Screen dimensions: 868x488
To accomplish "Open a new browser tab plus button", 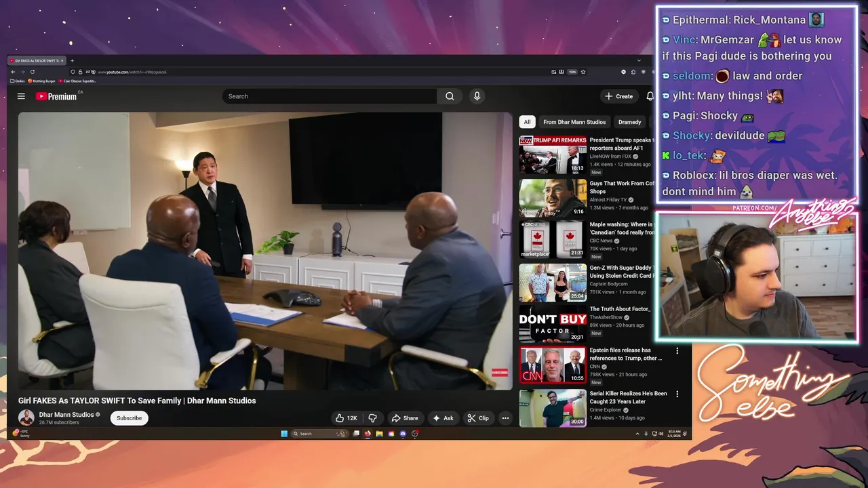I will (x=72, y=60).
